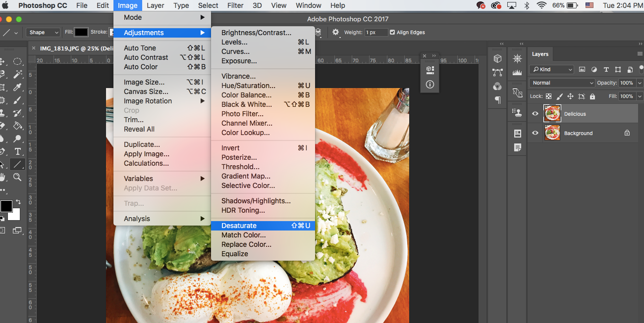This screenshot has height=323, width=644.
Task: Select the History Brush tool
Action: (17, 113)
